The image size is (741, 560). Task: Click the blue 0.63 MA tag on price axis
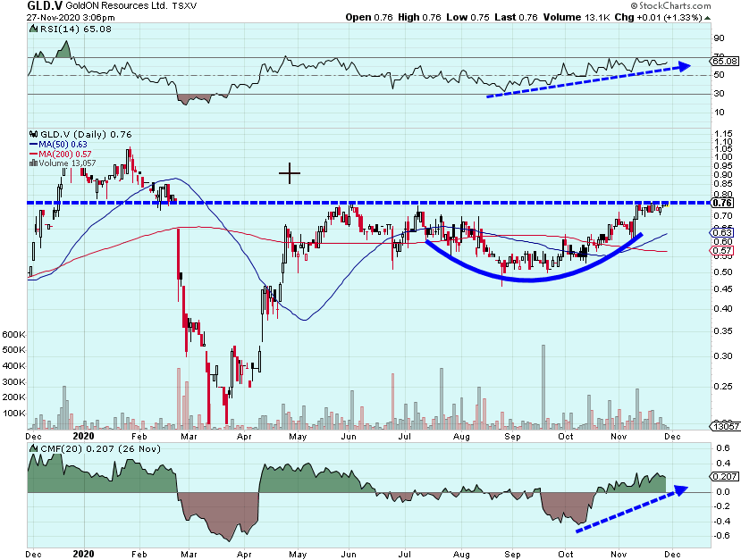(x=722, y=232)
